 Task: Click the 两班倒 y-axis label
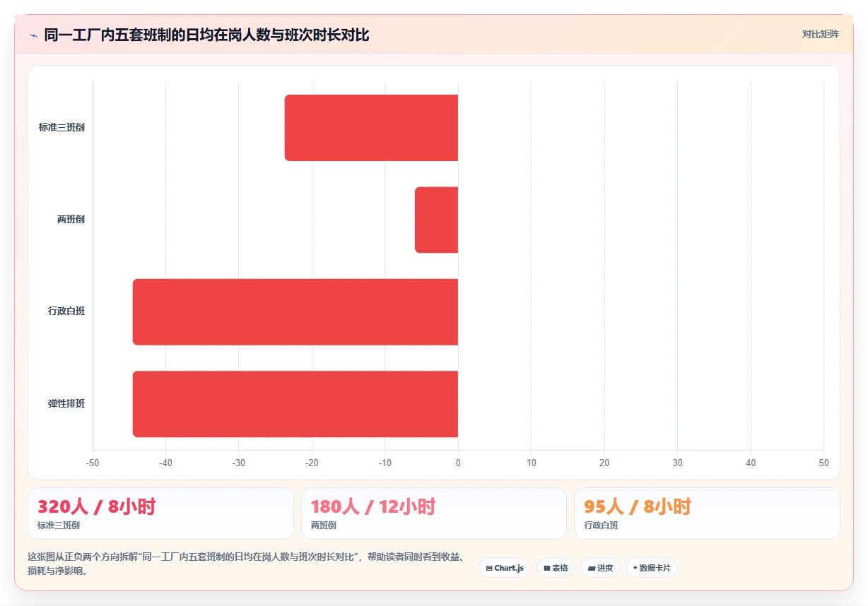click(x=71, y=220)
